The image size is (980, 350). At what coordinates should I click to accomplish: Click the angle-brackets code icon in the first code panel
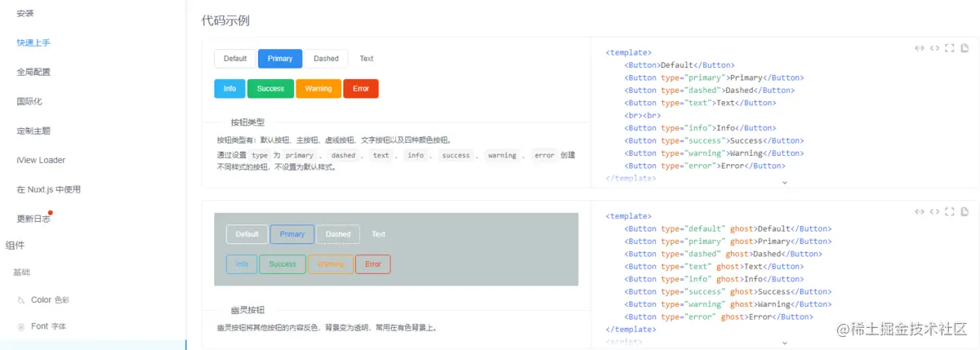click(935, 48)
